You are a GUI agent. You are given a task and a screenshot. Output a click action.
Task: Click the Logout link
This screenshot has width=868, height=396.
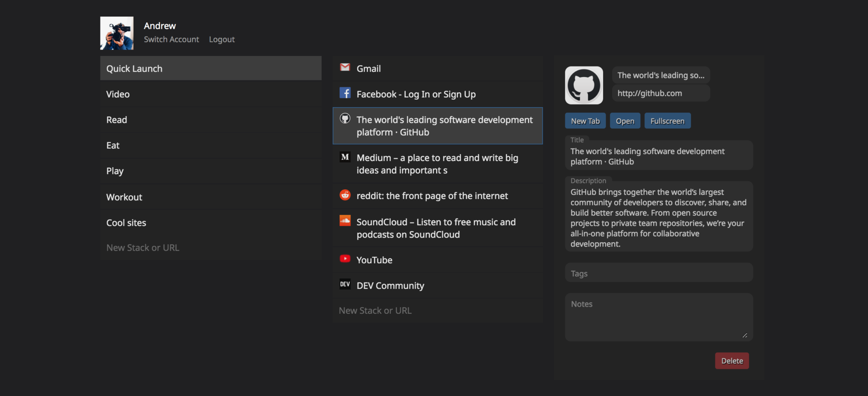click(222, 39)
